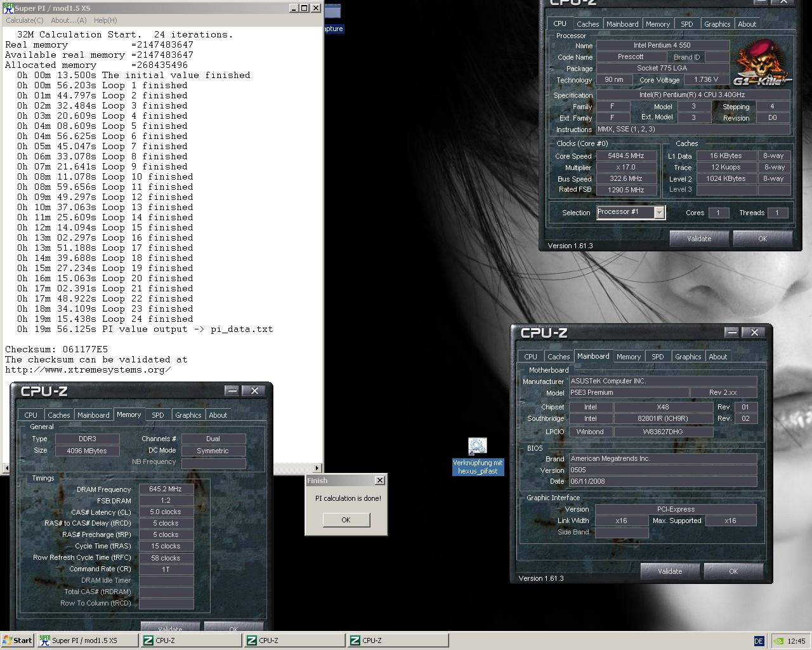Click the Super PI title bar icon
Viewport: 812px width, 650px height.
coord(8,8)
